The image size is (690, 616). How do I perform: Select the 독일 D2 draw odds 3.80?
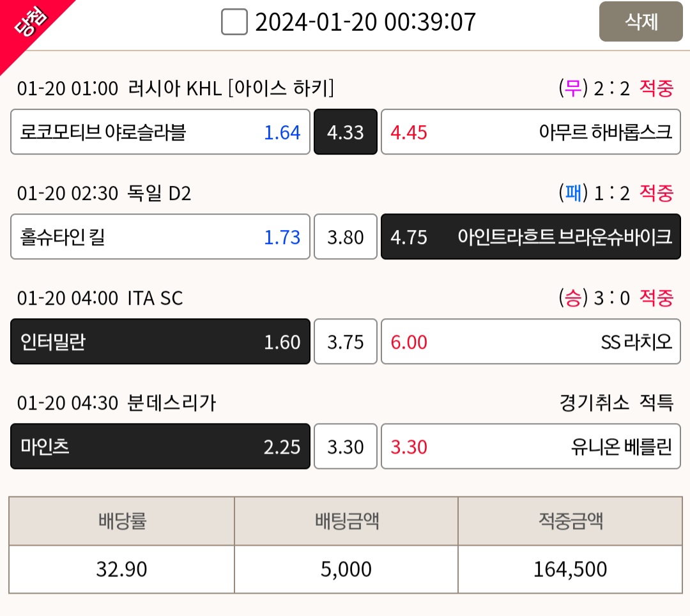(346, 236)
